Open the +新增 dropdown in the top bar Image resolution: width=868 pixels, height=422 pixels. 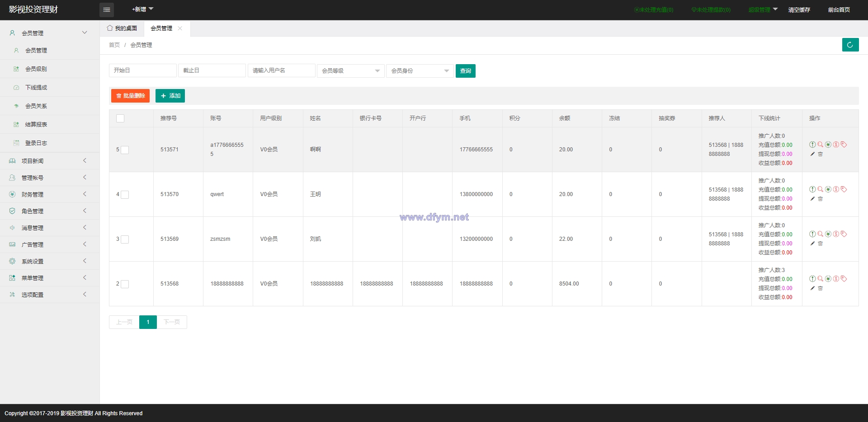pos(142,9)
